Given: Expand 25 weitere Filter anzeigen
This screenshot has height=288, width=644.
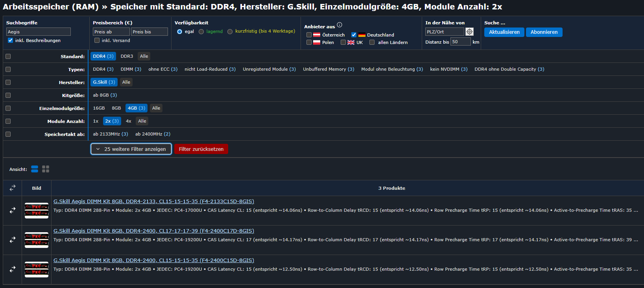Looking at the screenshot, I should 131,149.
